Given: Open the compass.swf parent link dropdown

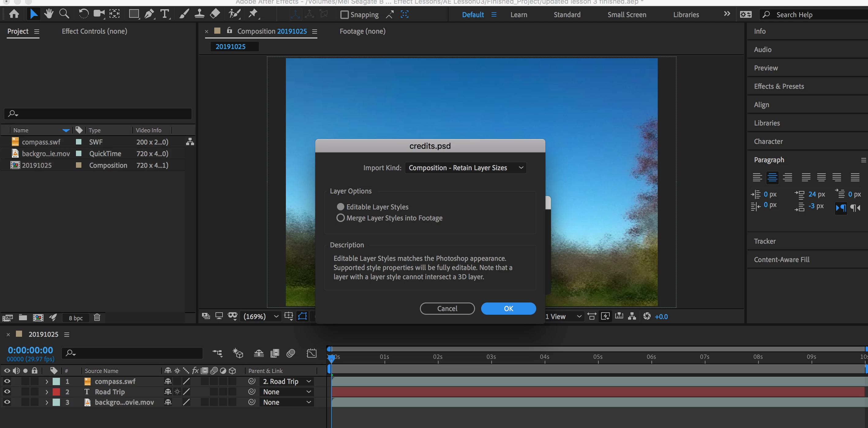Looking at the screenshot, I should pos(287,381).
